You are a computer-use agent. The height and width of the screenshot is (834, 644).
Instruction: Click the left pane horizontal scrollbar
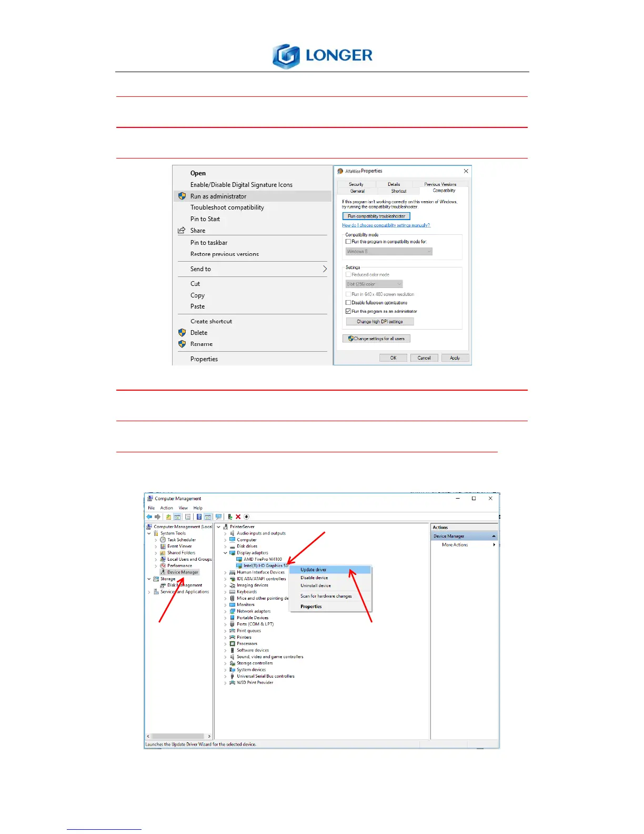tap(179, 736)
